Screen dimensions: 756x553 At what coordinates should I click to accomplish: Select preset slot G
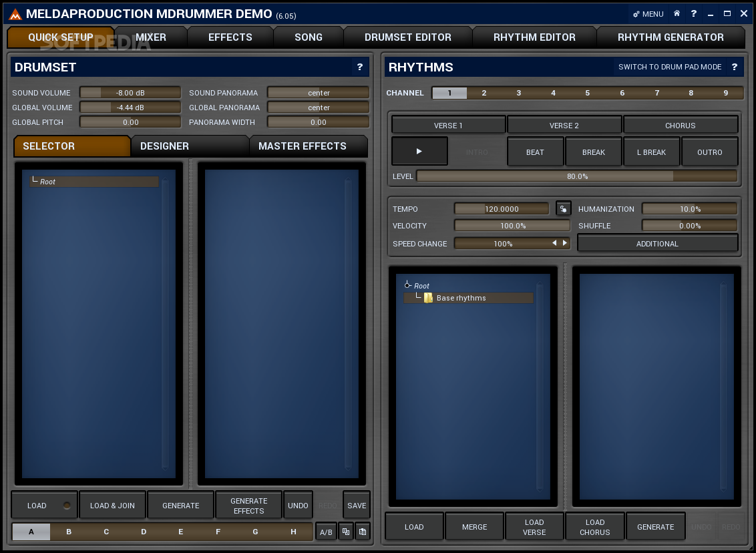point(255,532)
